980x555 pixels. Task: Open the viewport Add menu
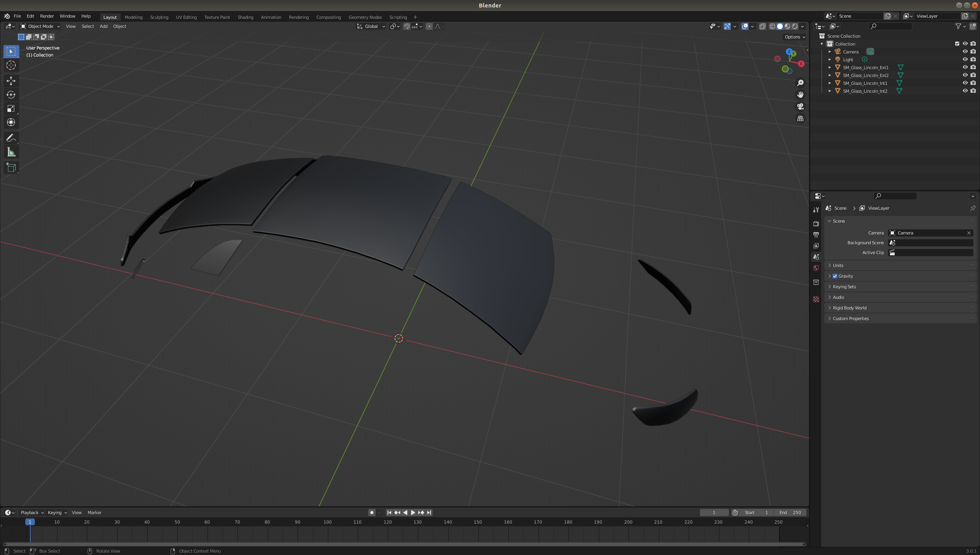click(x=104, y=26)
